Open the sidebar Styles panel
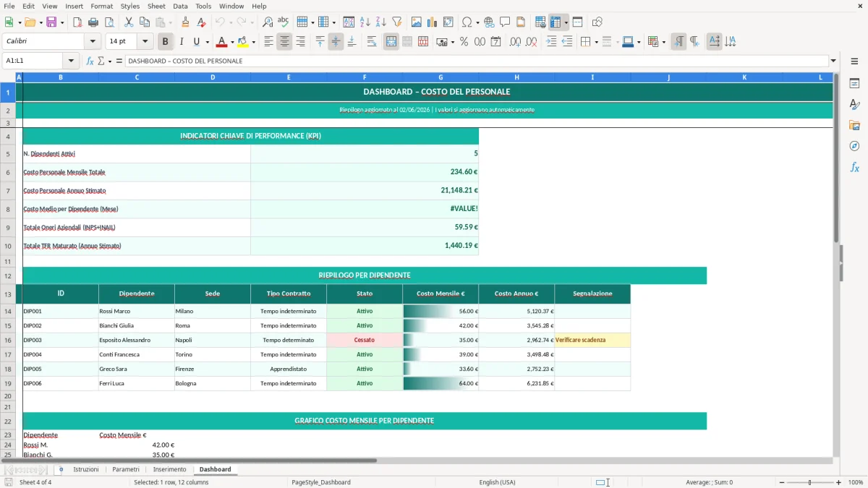 pos(854,104)
